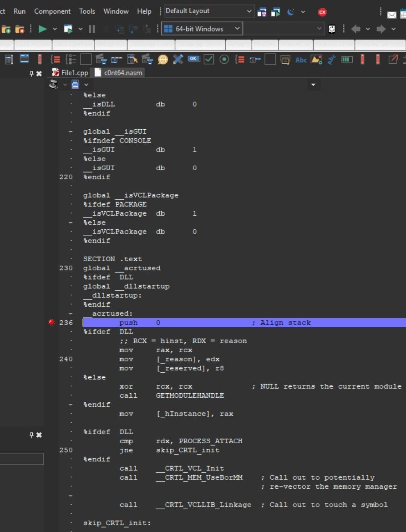Viewport: 406px width, 532px height.
Task: Open the 64-bit Windows platform dropdown
Action: 202,29
